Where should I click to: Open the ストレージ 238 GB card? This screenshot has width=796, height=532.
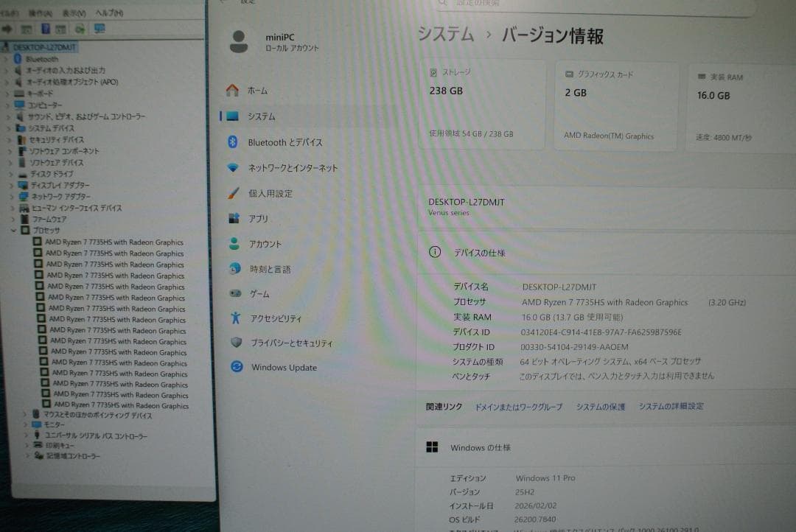tap(483, 104)
